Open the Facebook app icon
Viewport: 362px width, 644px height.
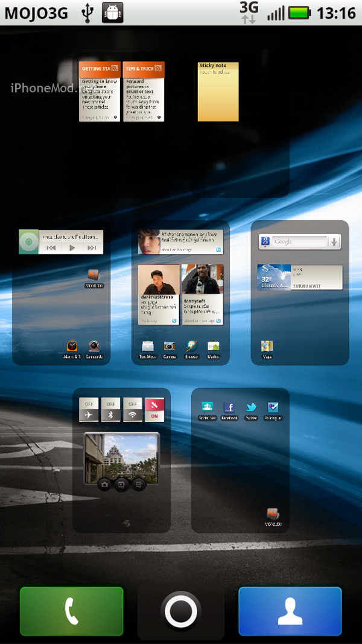229,408
